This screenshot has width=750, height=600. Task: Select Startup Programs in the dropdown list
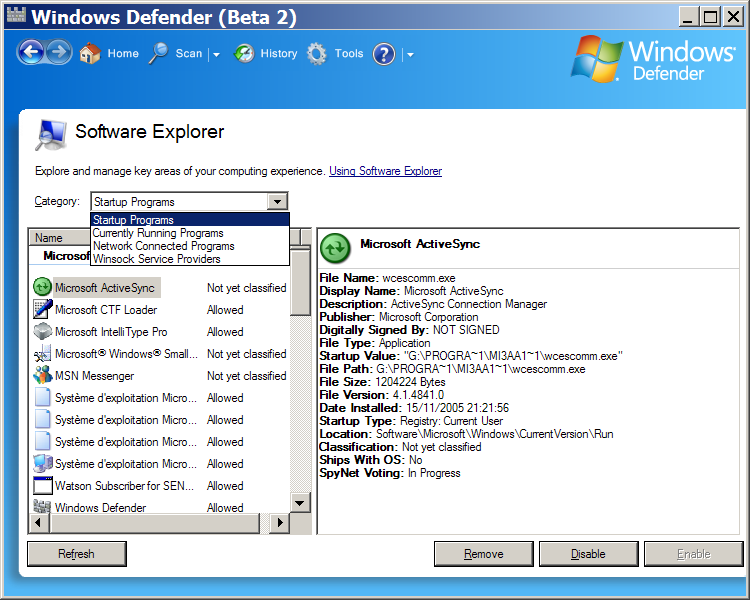[x=190, y=220]
